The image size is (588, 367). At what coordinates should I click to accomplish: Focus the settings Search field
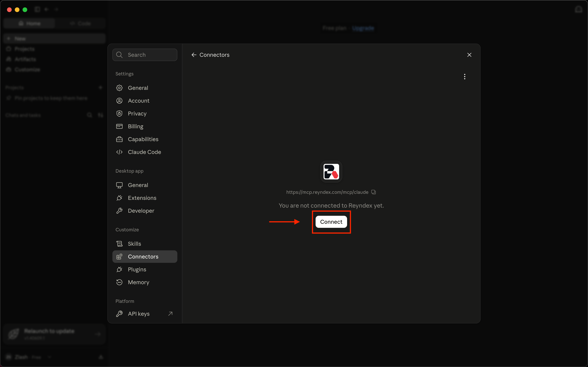click(145, 55)
